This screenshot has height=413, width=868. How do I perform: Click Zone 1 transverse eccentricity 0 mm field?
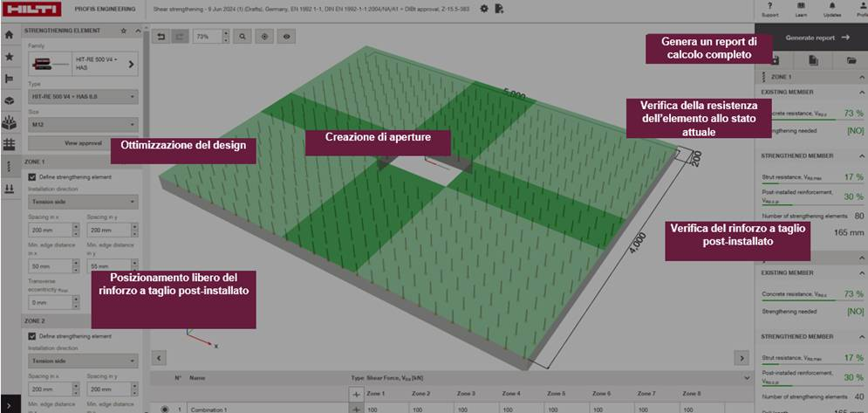point(50,303)
